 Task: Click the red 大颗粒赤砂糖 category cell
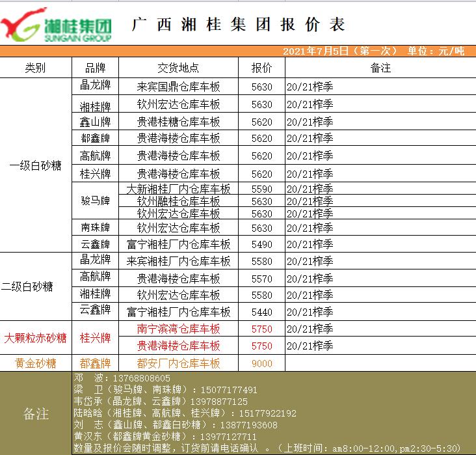35,338
